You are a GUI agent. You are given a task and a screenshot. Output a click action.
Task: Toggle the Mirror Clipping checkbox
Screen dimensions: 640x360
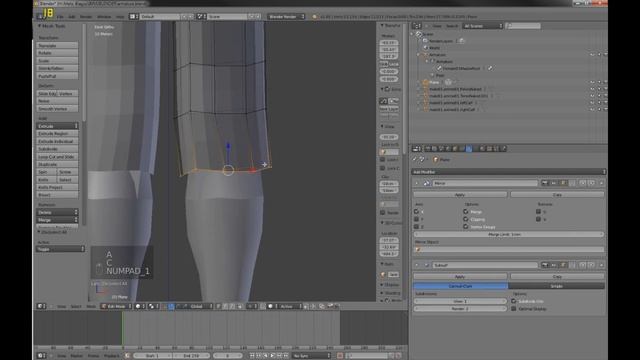[x=466, y=219]
